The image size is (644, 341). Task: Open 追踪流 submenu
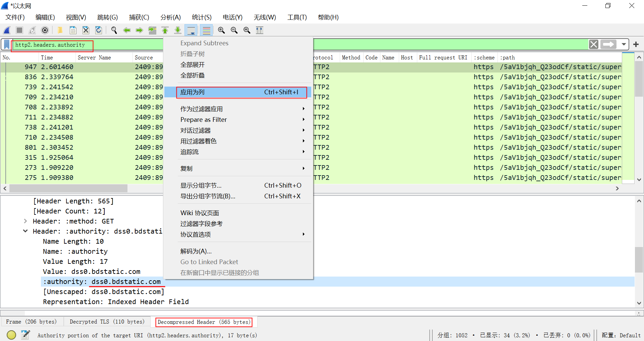[x=238, y=152]
